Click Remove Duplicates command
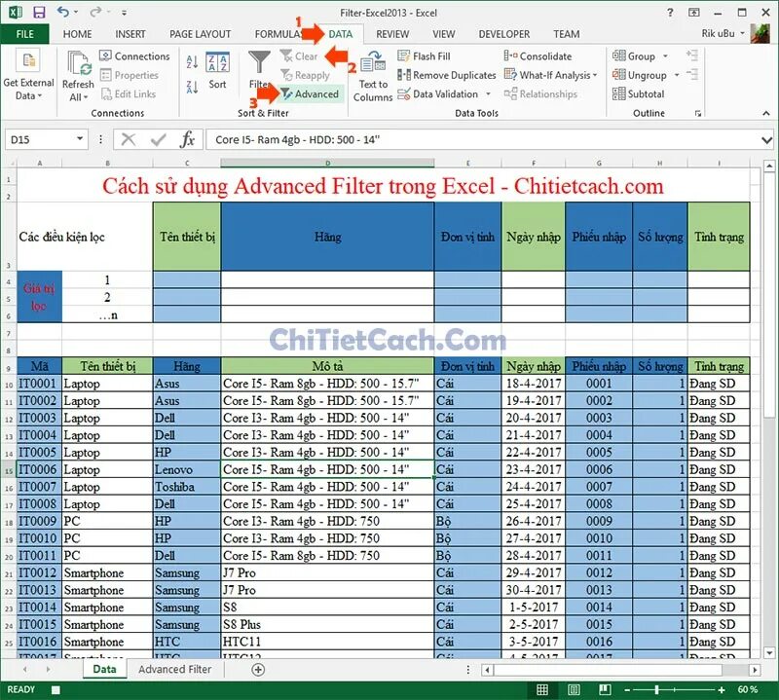The height and width of the screenshot is (700, 779). tap(447, 75)
